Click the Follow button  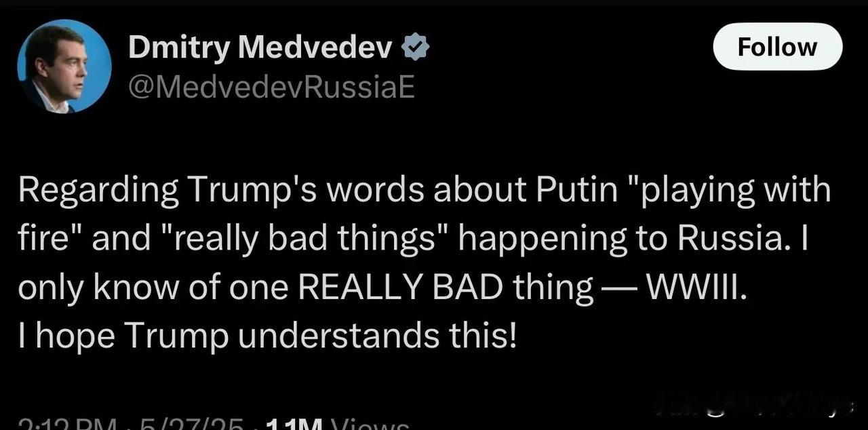coord(778,47)
